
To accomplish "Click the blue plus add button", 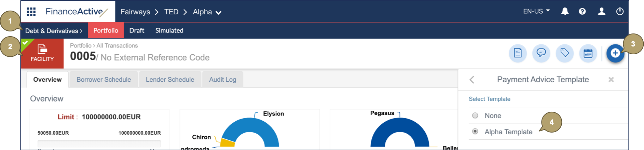I will point(615,53).
